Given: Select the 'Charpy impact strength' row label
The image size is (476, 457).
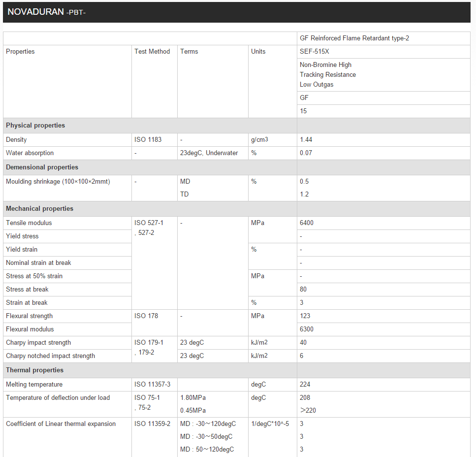Looking at the screenshot, I should tap(38, 343).
